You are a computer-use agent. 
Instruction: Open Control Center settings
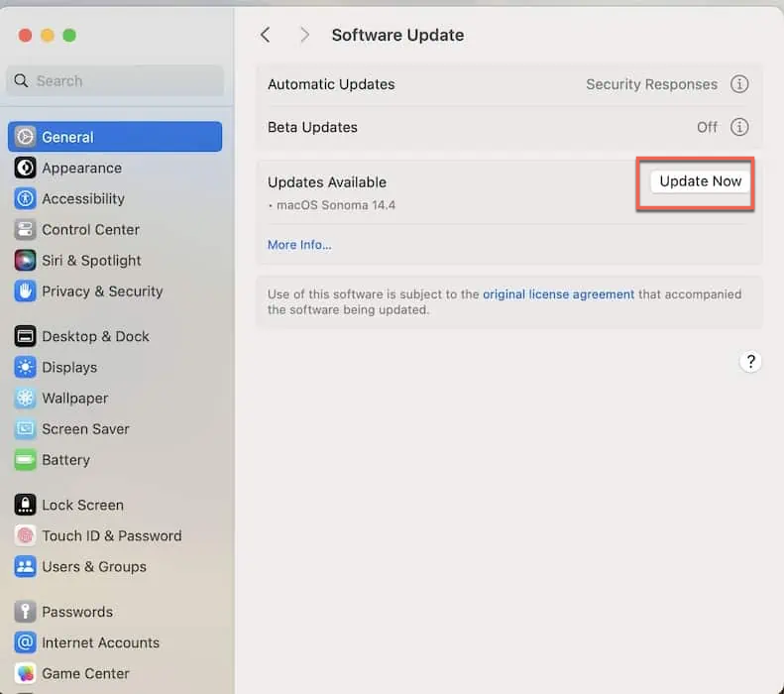tap(115, 229)
